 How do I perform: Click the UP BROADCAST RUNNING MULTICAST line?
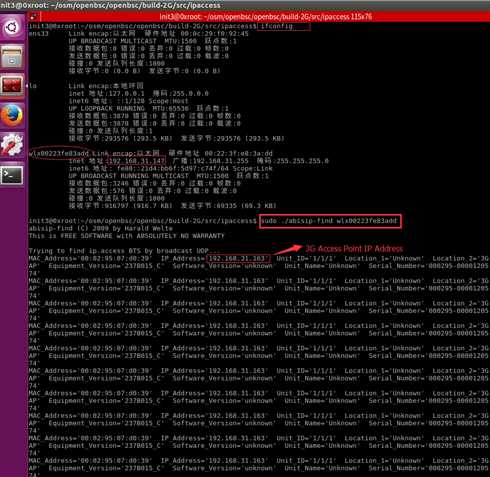click(x=168, y=176)
